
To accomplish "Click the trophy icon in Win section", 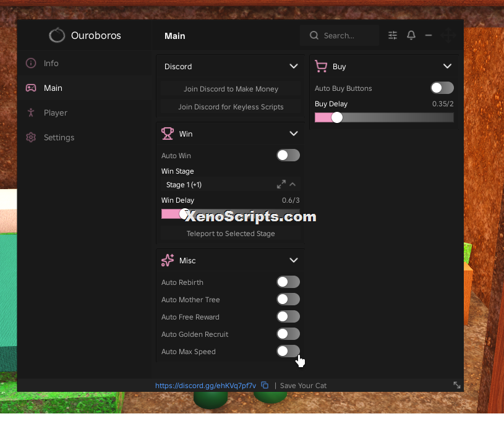I will pyautogui.click(x=168, y=133).
